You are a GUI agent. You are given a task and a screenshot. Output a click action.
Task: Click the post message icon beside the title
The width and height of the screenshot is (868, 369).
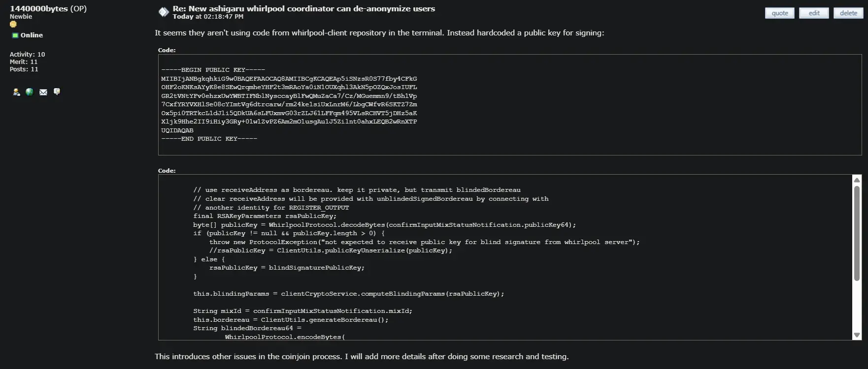(164, 12)
